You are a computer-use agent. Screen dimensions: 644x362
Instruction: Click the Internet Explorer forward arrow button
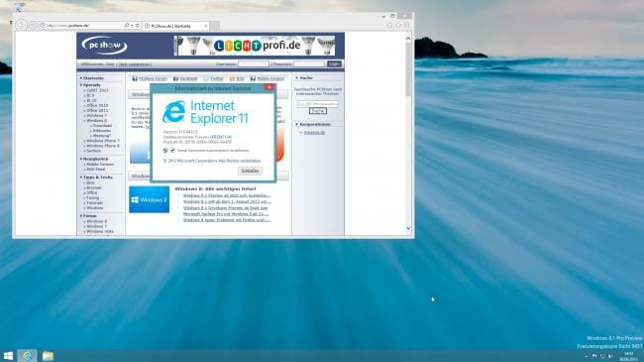34,26
